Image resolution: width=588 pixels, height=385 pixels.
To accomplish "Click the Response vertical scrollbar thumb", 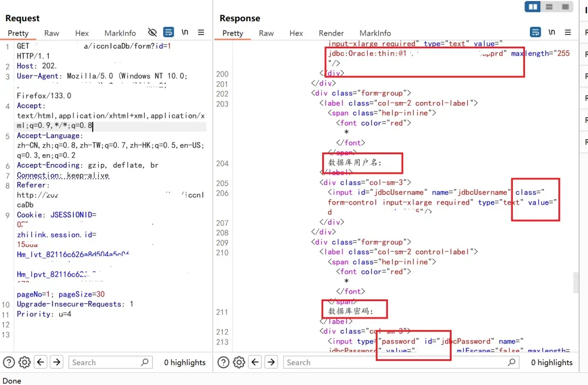I will pyautogui.click(x=575, y=282).
